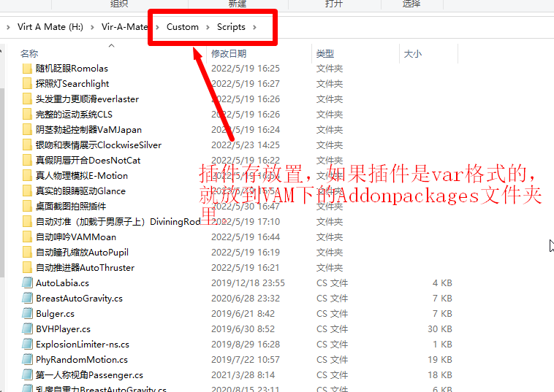Image resolution: width=554 pixels, height=392 pixels.
Task: Click the BVHPlayer.cs file icon
Action: (27, 329)
